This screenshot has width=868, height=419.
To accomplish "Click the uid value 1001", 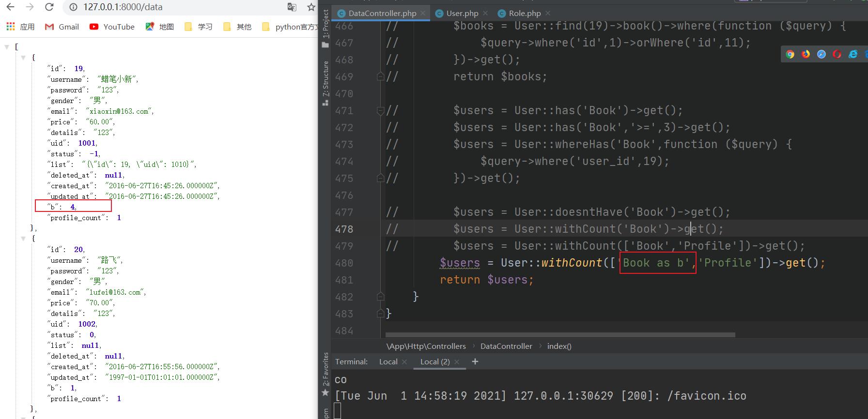I will tap(87, 143).
